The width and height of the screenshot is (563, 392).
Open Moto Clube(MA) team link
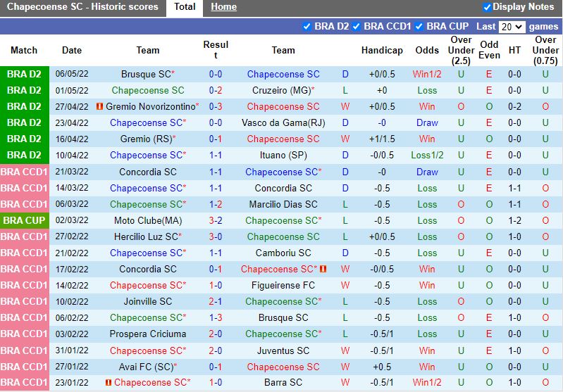pos(148,220)
